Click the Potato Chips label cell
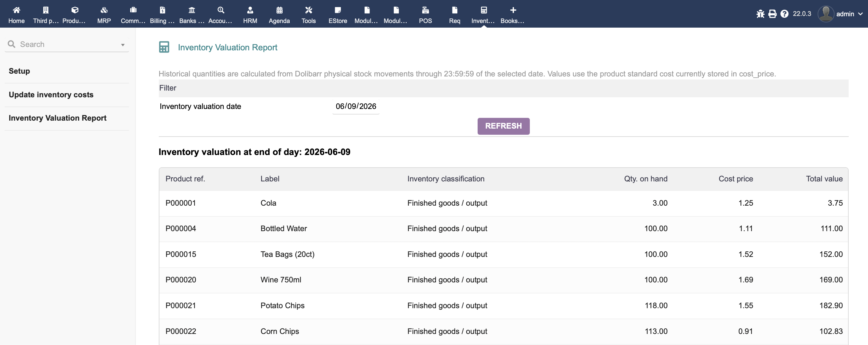 (x=282, y=305)
